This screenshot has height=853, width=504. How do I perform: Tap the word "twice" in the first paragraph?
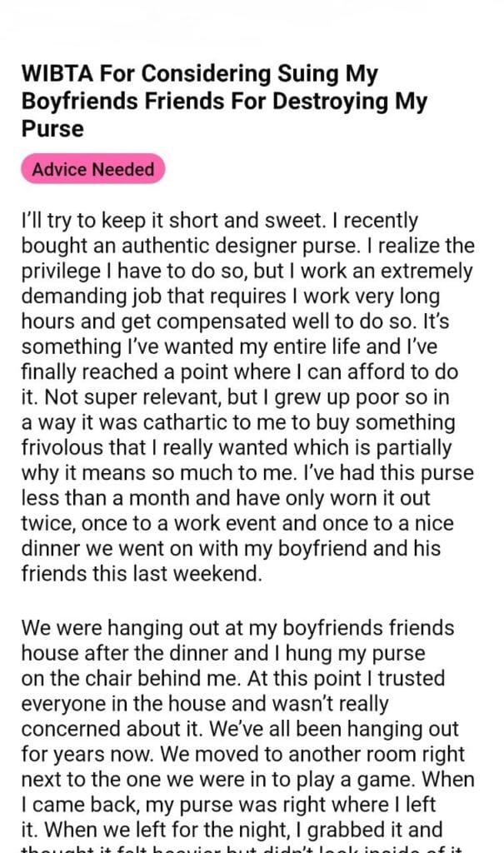(45, 522)
